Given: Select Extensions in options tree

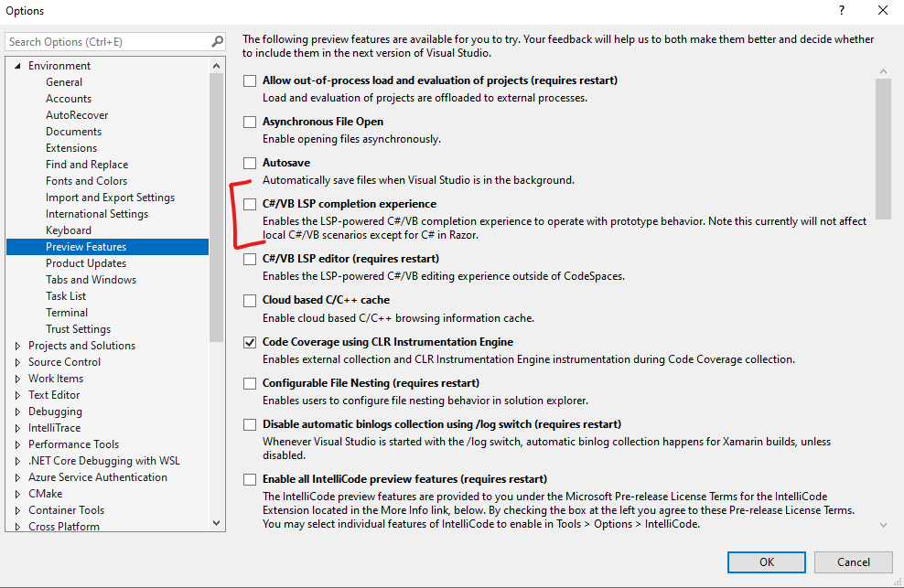Looking at the screenshot, I should pos(71,147).
